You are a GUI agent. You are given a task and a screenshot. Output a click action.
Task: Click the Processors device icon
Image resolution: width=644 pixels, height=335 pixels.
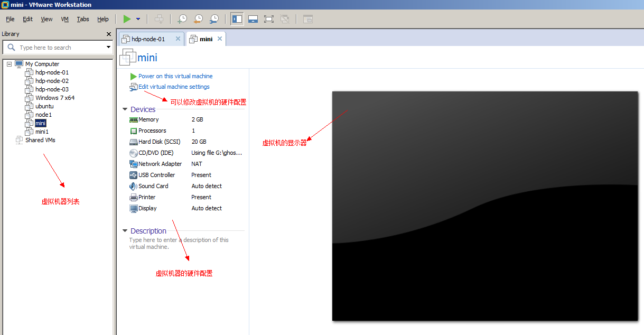[134, 131]
